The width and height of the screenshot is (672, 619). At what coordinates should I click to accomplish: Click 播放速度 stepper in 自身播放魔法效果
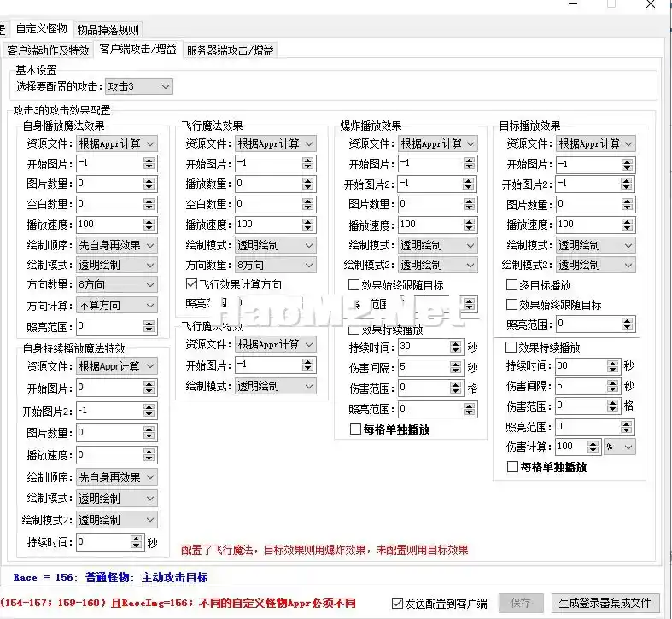(x=149, y=225)
